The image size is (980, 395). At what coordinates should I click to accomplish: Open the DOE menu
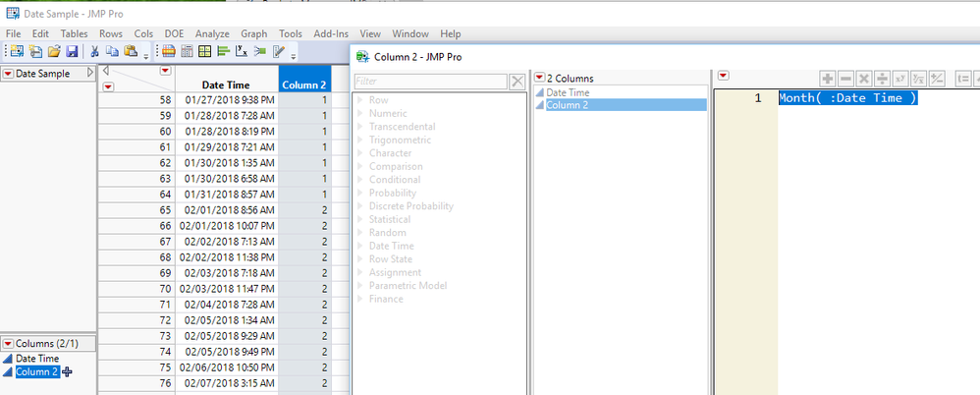click(x=175, y=33)
